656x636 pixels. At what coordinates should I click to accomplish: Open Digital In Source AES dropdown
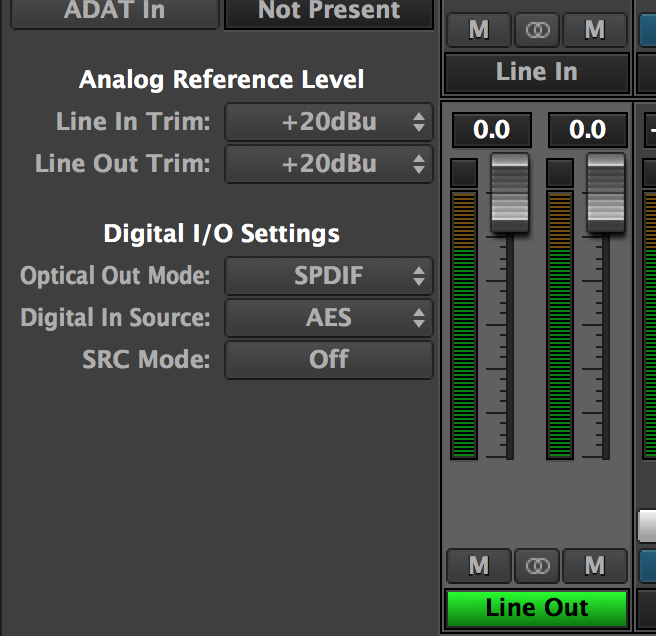329,318
